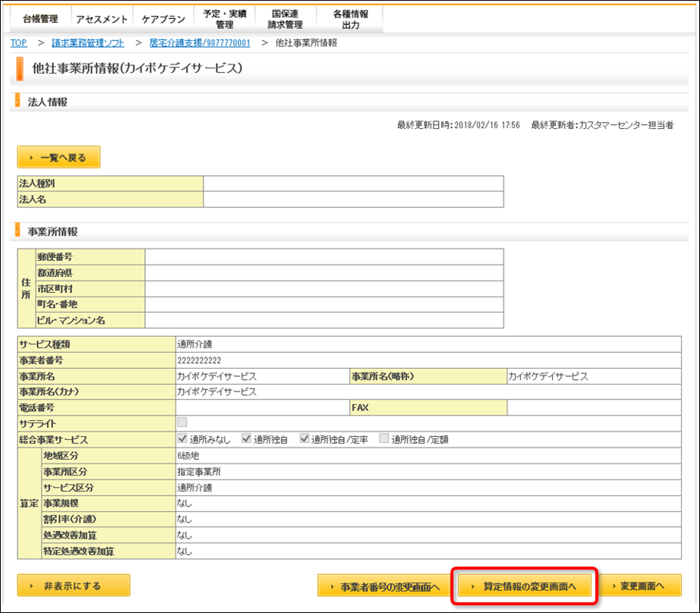The height and width of the screenshot is (613, 700).
Task: Open 事業者番号の変更画面へ button
Action: point(384,586)
